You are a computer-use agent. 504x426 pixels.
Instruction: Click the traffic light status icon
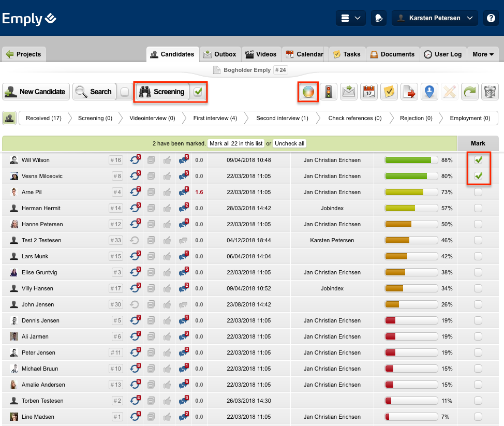(x=328, y=92)
